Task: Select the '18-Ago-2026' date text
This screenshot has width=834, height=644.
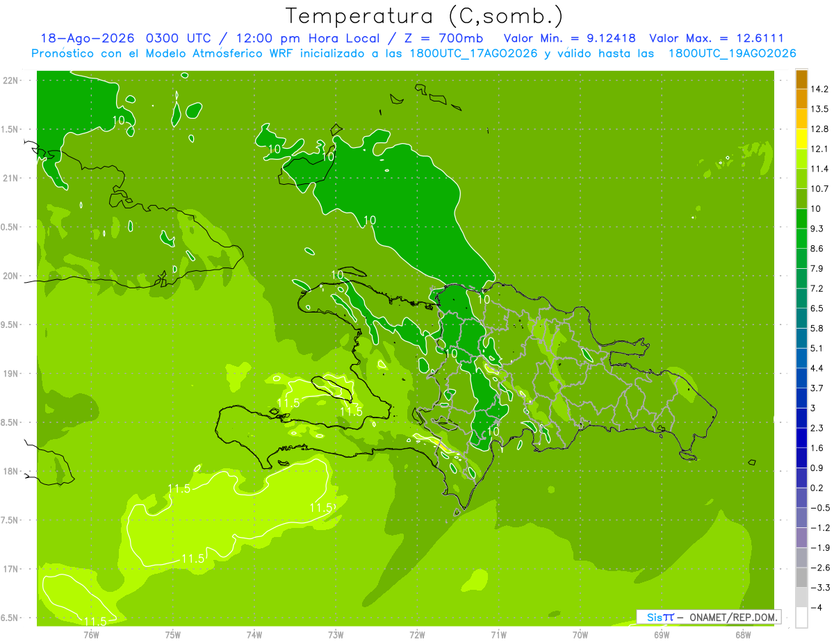Action: (x=88, y=38)
